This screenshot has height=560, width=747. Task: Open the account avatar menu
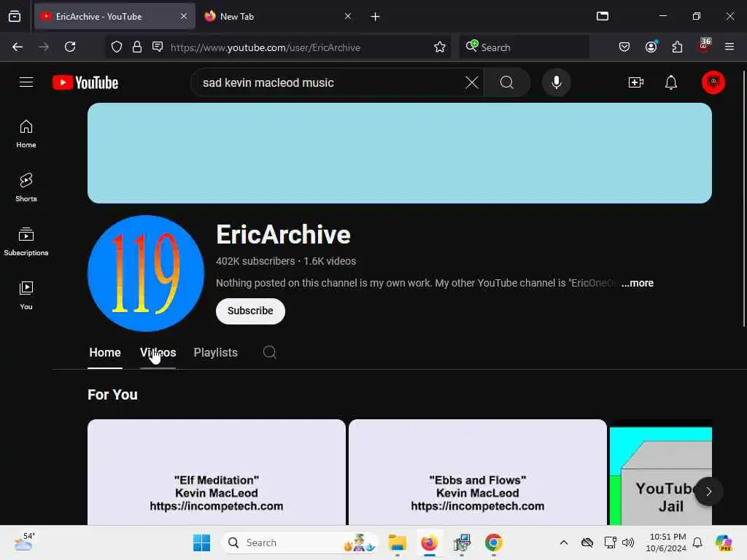713,82
